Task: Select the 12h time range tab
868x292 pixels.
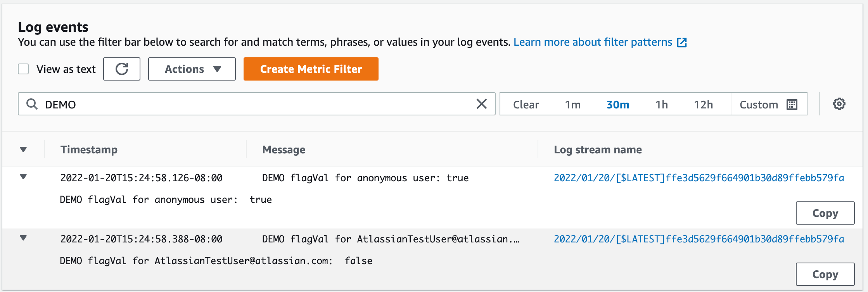Action: pos(705,104)
